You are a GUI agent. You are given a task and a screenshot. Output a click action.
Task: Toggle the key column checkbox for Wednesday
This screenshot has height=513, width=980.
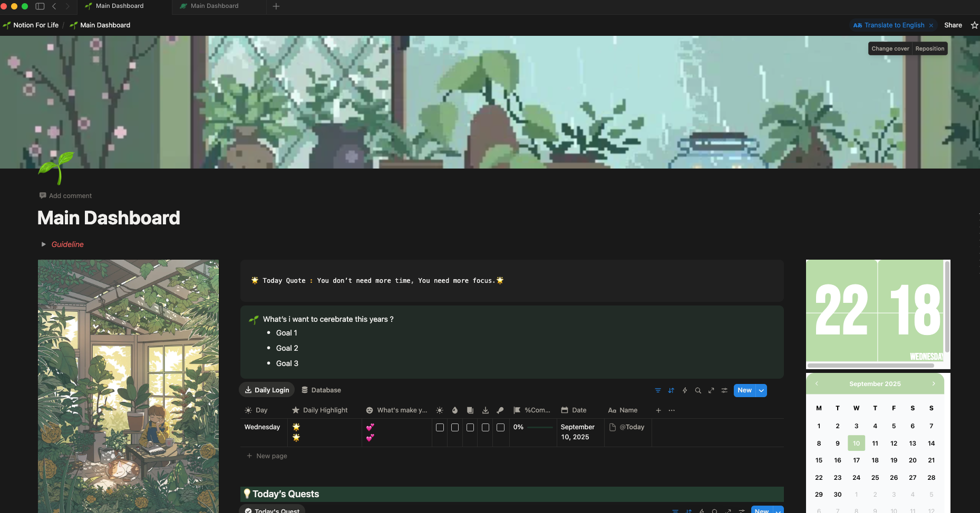point(500,428)
